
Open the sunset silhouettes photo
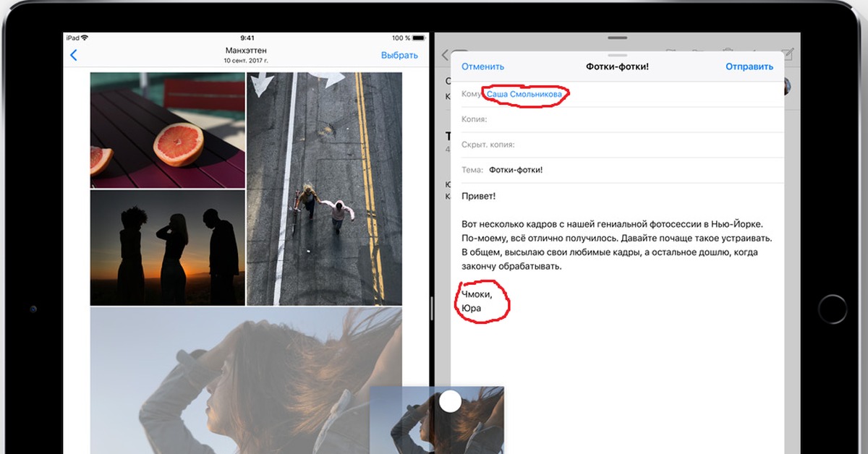pos(168,248)
